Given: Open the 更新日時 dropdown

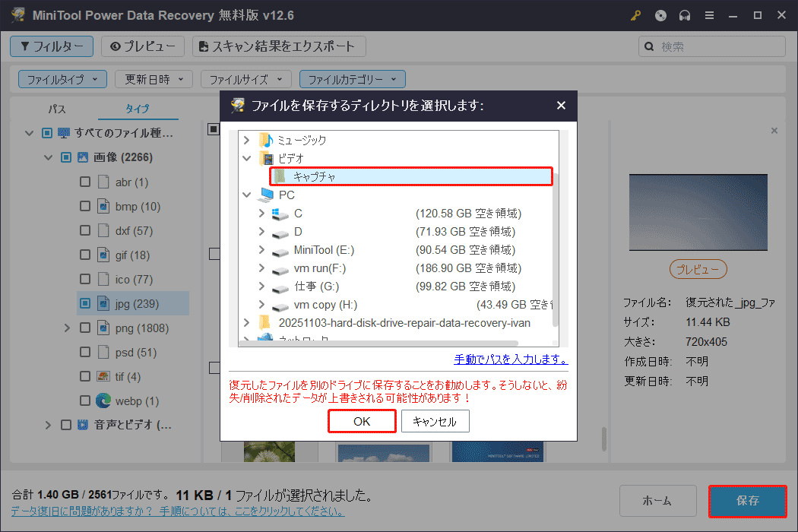Looking at the screenshot, I should (x=153, y=78).
